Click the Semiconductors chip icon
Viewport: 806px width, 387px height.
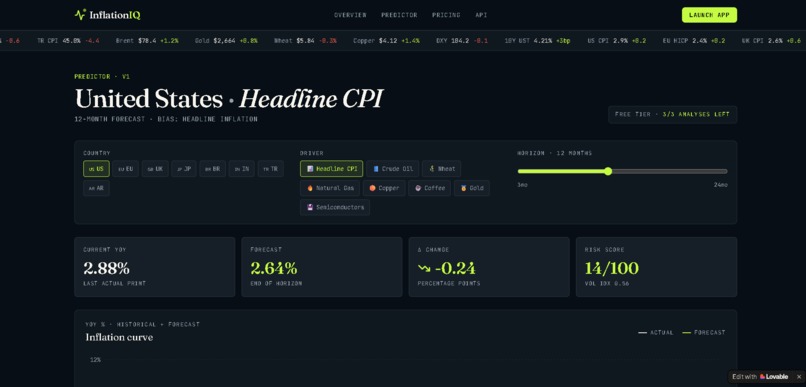pos(310,207)
